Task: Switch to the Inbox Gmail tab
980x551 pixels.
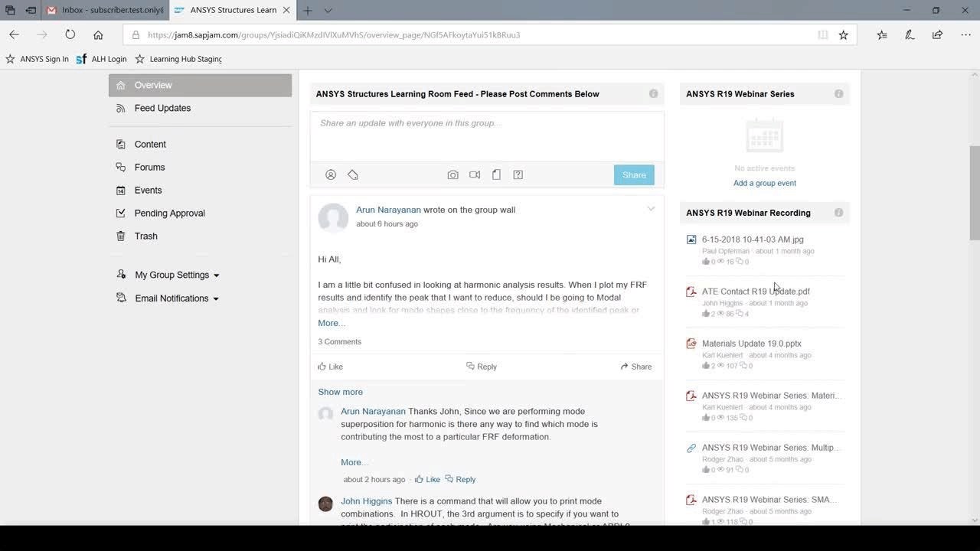Action: click(104, 10)
